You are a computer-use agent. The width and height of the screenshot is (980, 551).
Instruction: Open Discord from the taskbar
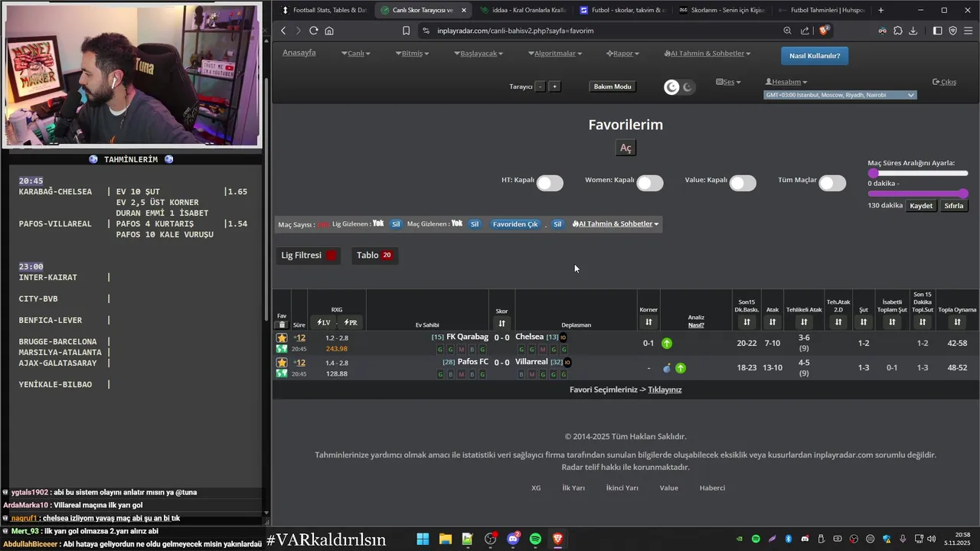click(x=513, y=539)
